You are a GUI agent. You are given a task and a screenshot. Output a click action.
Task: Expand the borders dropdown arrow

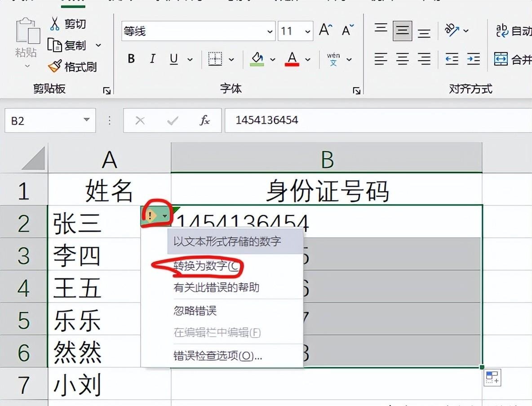point(231,60)
